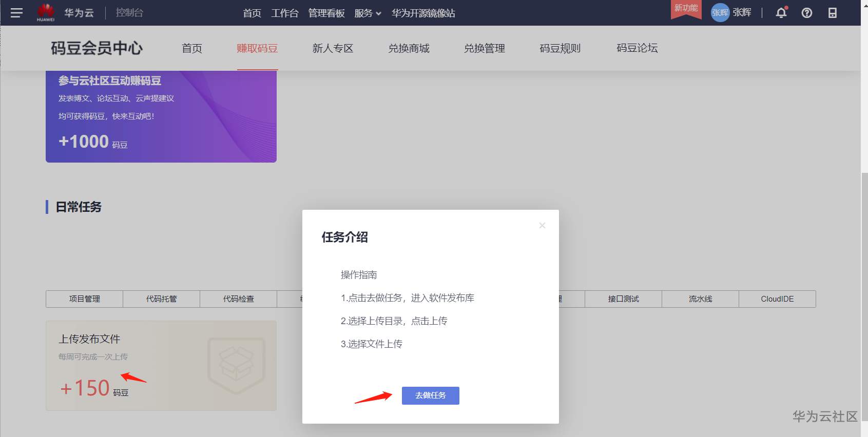Open the 参与云社区互动赚码豆 purple card

coord(161,116)
